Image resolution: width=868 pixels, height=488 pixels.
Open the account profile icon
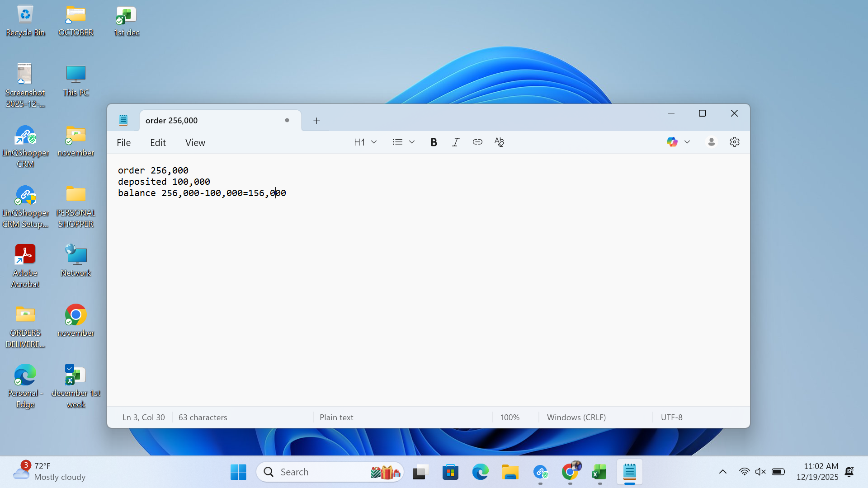pos(711,142)
